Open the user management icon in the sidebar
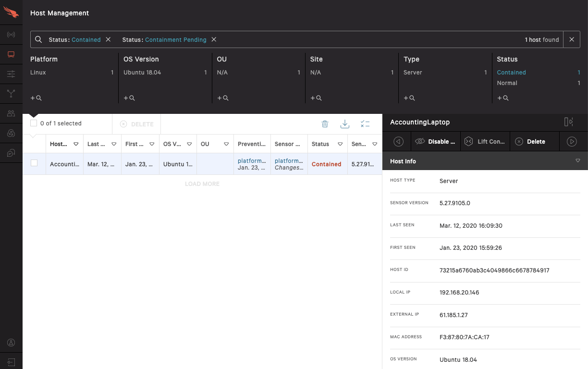The height and width of the screenshot is (369, 588). click(11, 113)
